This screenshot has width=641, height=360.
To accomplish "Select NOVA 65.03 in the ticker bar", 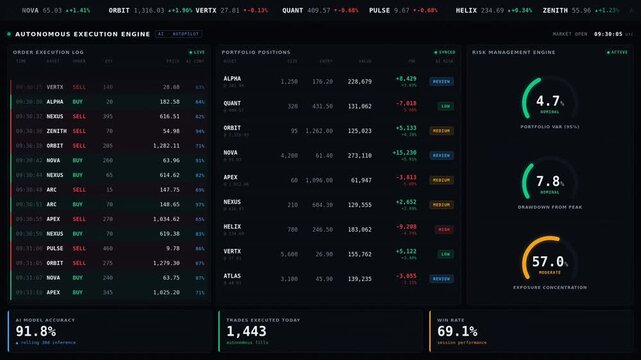I will [x=56, y=10].
